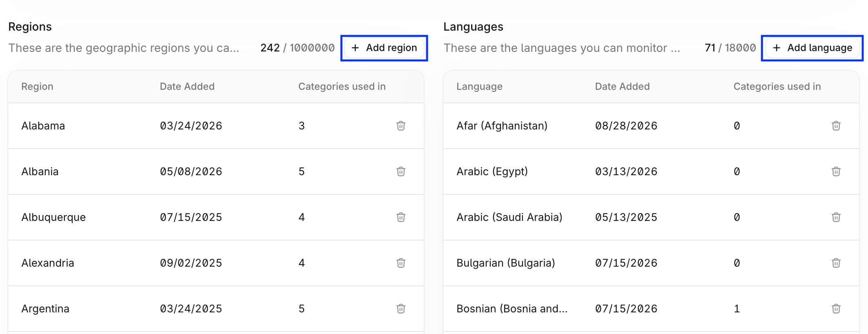The width and height of the screenshot is (868, 334).
Task: Select the Albania region name
Action: click(x=40, y=171)
